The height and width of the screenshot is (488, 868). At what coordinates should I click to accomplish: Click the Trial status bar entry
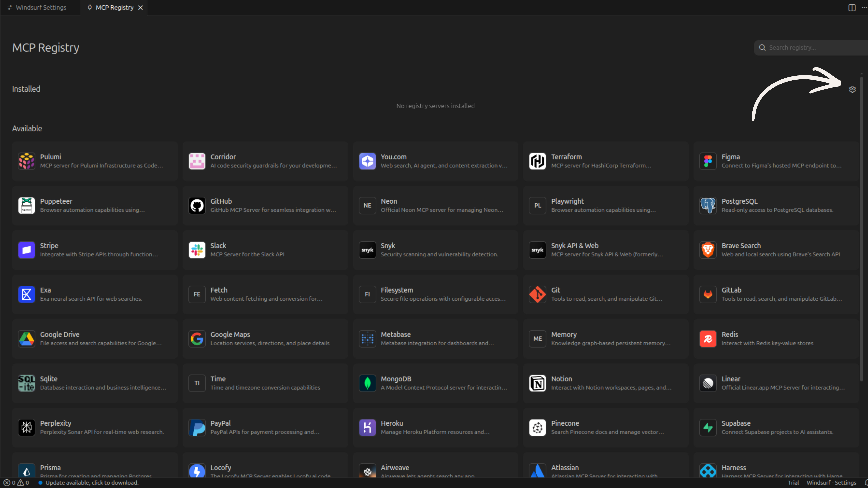tap(793, 483)
